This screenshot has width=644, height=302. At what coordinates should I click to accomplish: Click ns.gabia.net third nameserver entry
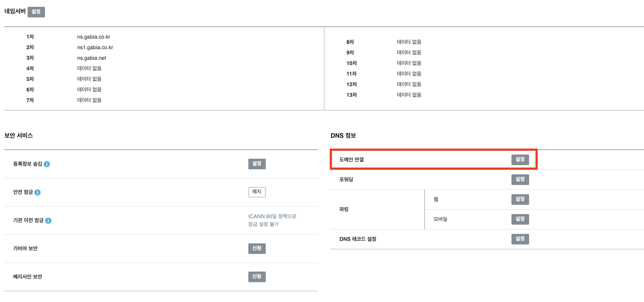point(92,58)
